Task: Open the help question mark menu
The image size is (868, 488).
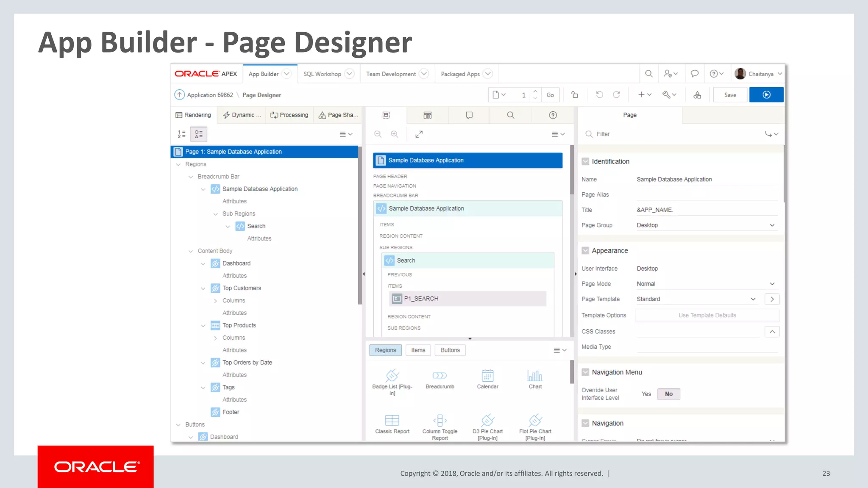Action: pyautogui.click(x=717, y=74)
